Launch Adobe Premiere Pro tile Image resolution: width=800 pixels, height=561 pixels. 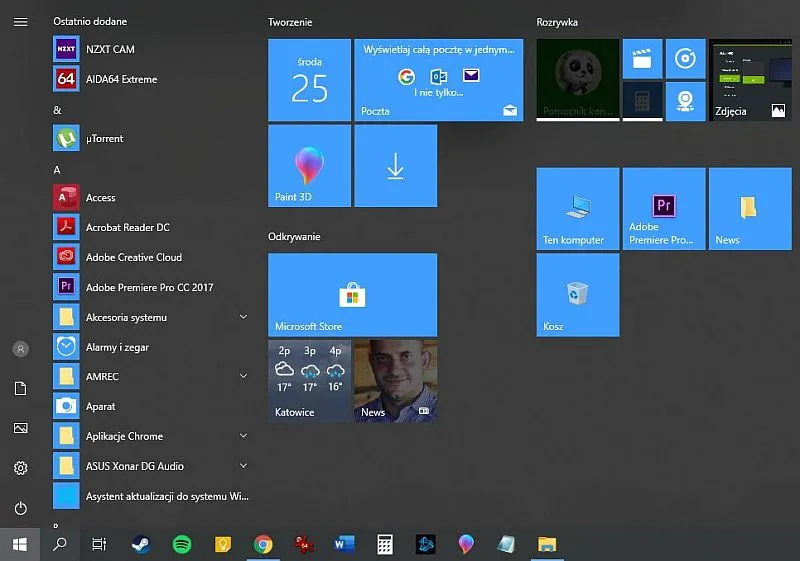(664, 209)
